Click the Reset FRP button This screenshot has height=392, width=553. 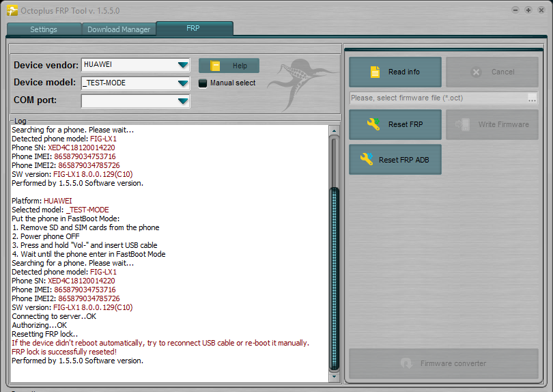pyautogui.click(x=395, y=124)
